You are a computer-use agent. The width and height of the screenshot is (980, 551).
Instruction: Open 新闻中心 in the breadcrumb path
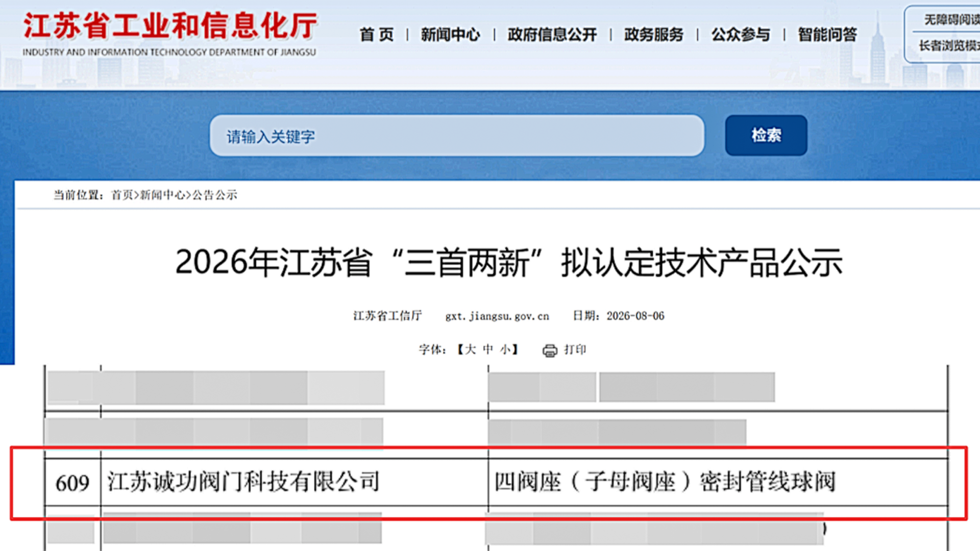point(162,195)
